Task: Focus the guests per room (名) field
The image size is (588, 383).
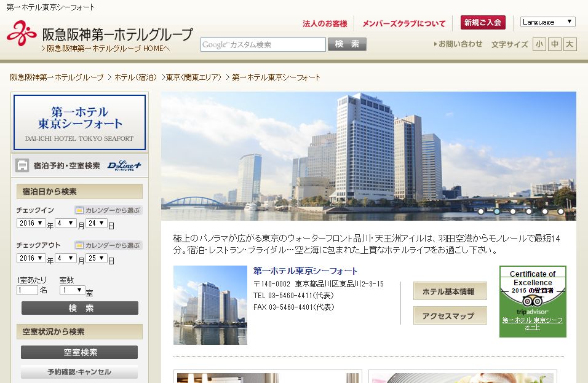Action: 28,290
